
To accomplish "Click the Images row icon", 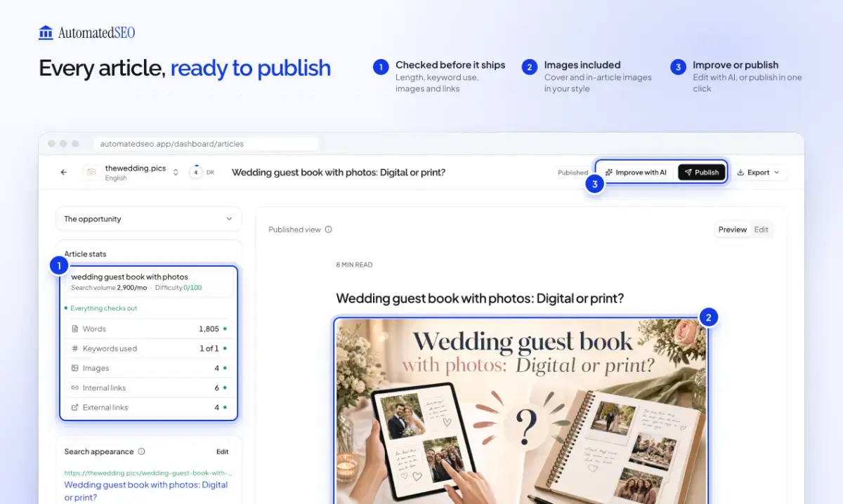I will pos(75,368).
